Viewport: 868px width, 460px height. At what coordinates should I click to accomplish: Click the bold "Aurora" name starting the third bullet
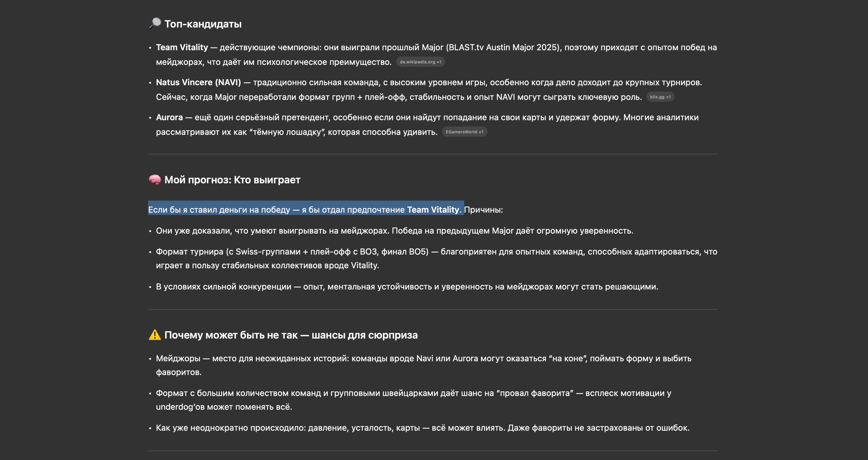pos(169,118)
